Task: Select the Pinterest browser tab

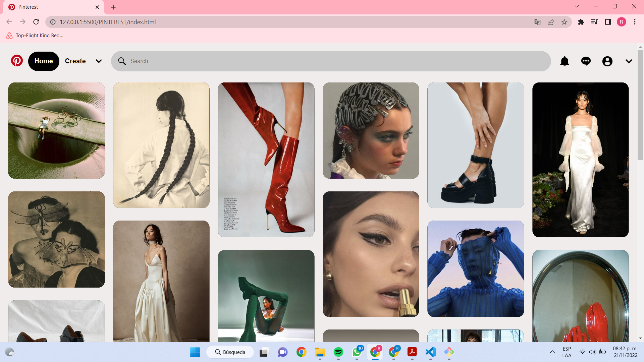Action: (54, 7)
